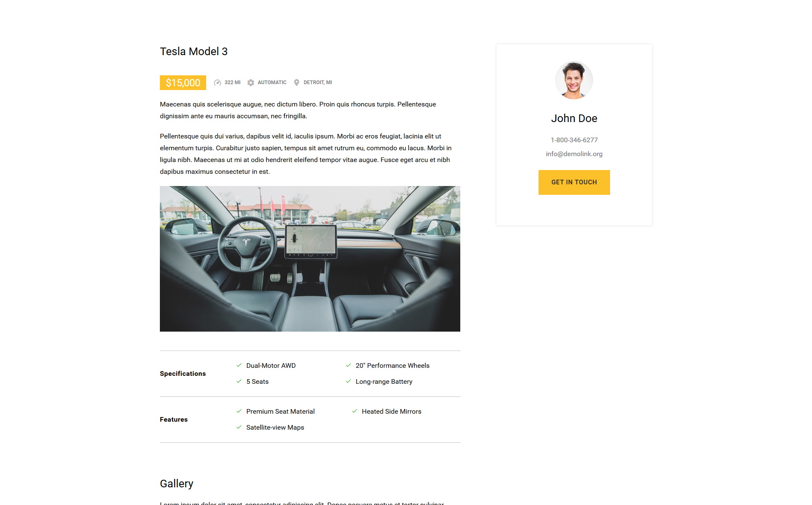The width and height of the screenshot is (812, 505).
Task: Click the Specifications label
Action: point(183,374)
